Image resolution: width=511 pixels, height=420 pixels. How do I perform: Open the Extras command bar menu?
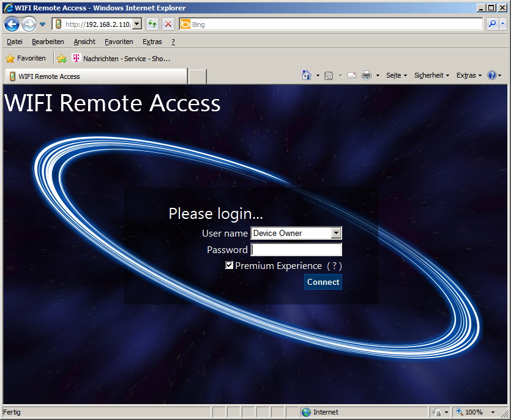469,75
